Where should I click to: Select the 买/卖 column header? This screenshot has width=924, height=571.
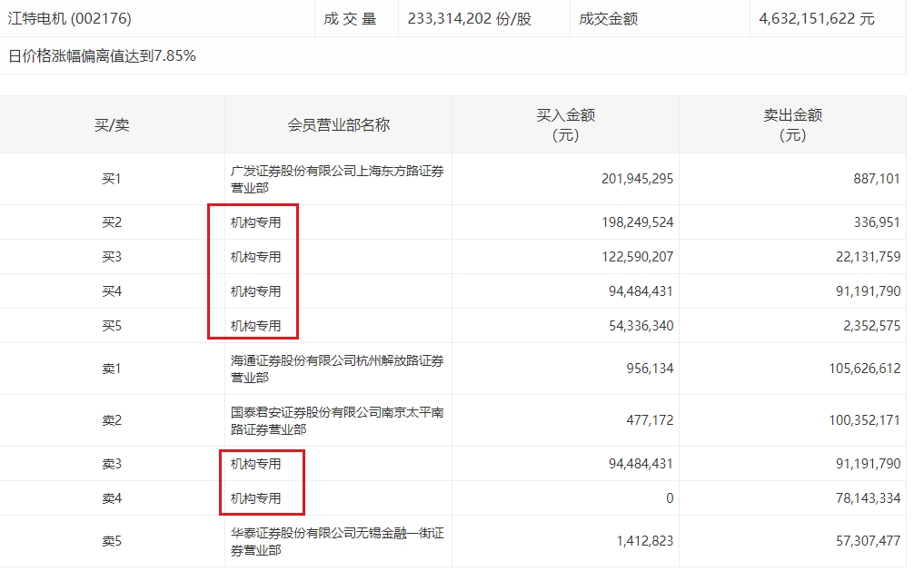(x=112, y=124)
